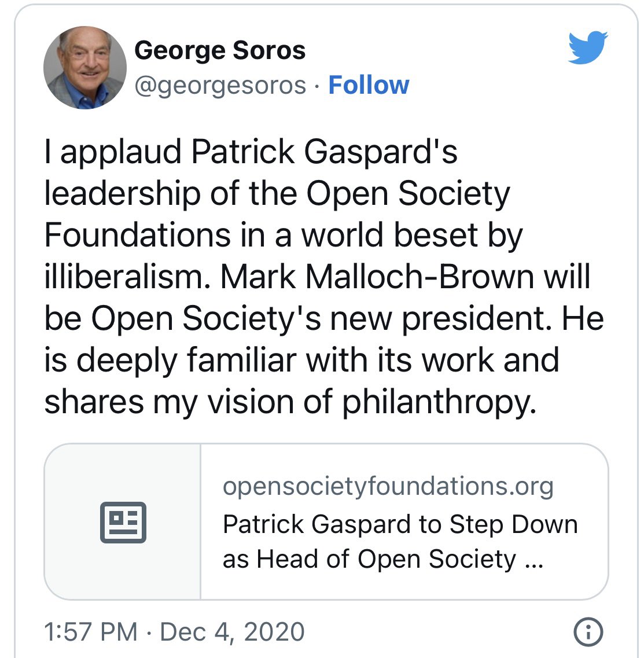
Task: Open George Soros profile picture
Action: click(85, 68)
